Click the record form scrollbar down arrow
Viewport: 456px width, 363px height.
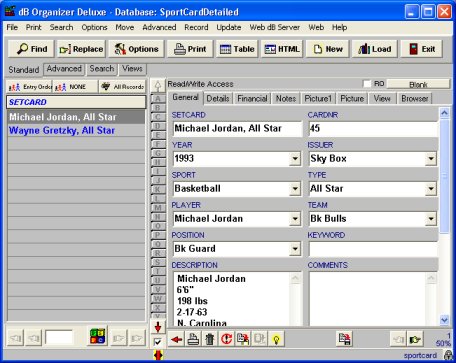pos(444,320)
